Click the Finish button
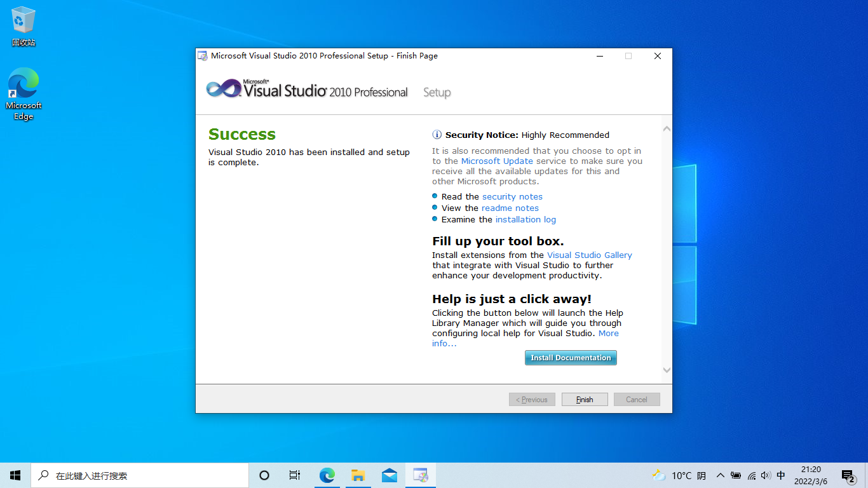 coord(584,399)
